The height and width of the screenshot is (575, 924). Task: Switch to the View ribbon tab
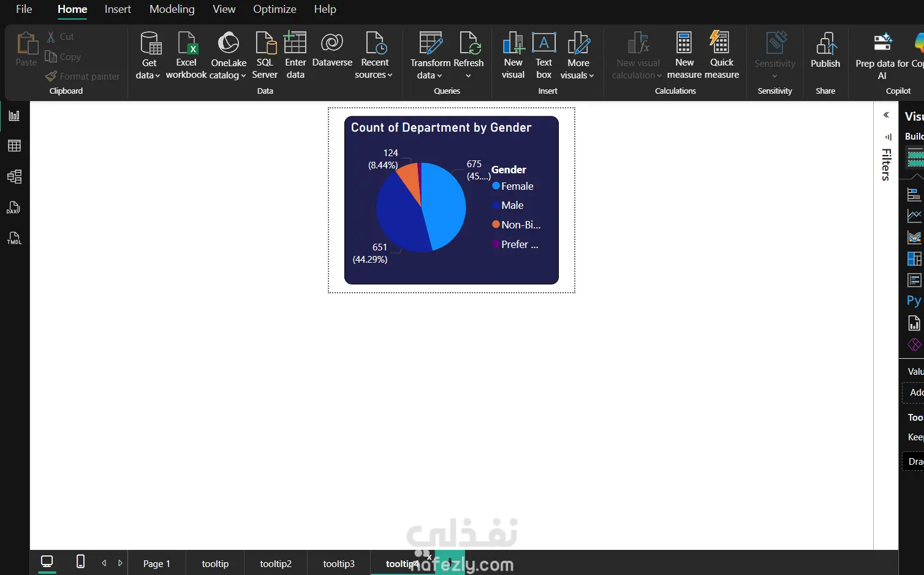pos(224,9)
